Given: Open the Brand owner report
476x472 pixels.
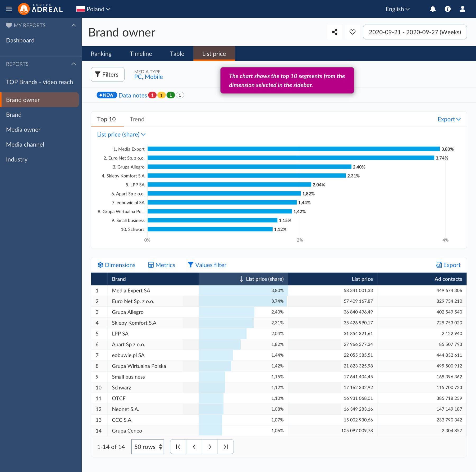Looking at the screenshot, I should pyautogui.click(x=40, y=100).
